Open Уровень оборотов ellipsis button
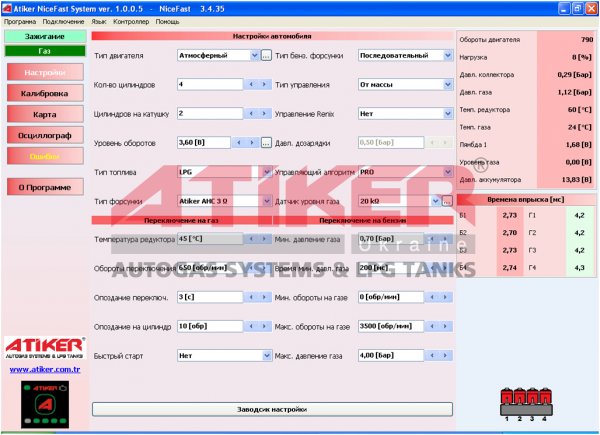600x435 pixels. tap(266, 143)
